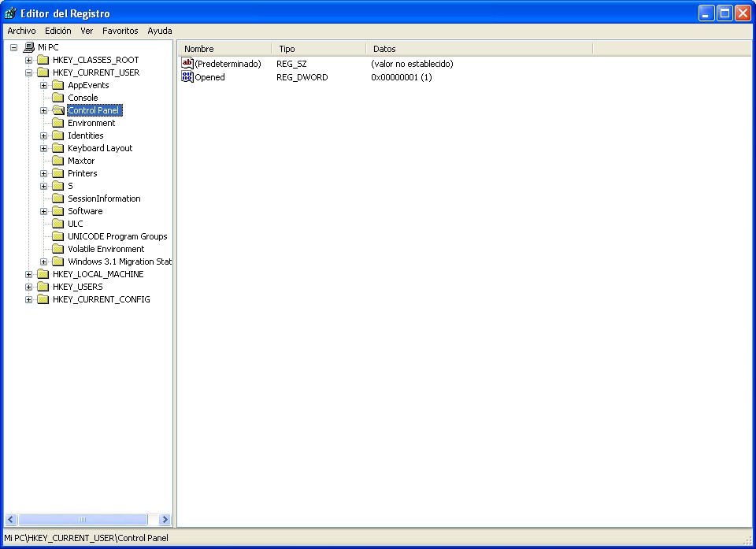Expand the Identities key

[44, 135]
